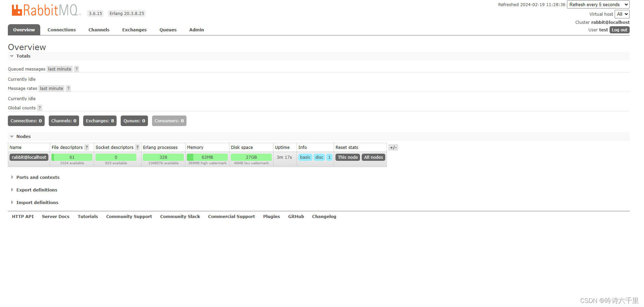Change Message rates range from last minute
Screen dimensions: 644x307
click(51, 88)
